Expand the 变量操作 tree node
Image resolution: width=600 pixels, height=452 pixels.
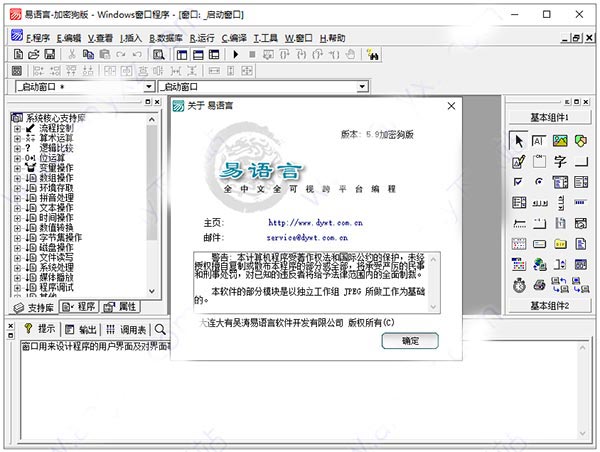tap(17, 168)
